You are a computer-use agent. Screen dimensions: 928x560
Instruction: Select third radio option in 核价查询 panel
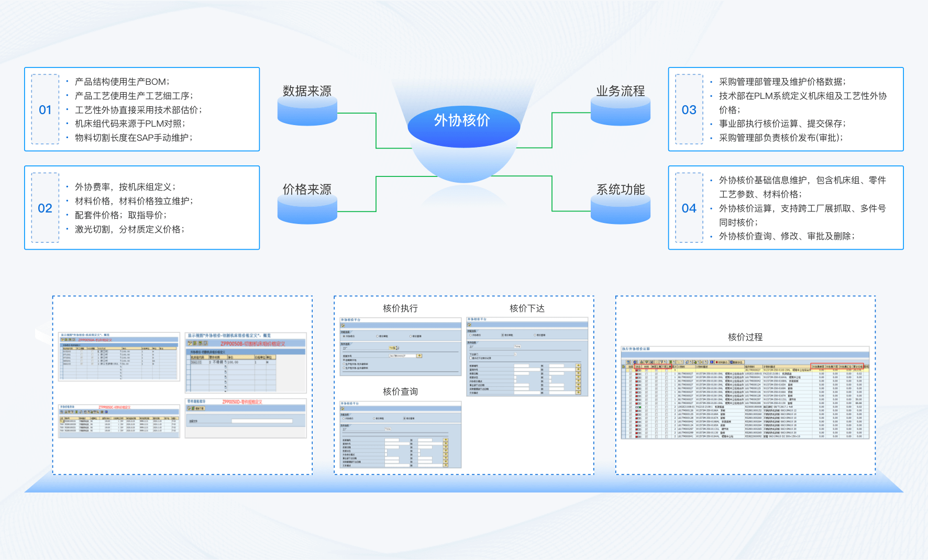click(405, 419)
